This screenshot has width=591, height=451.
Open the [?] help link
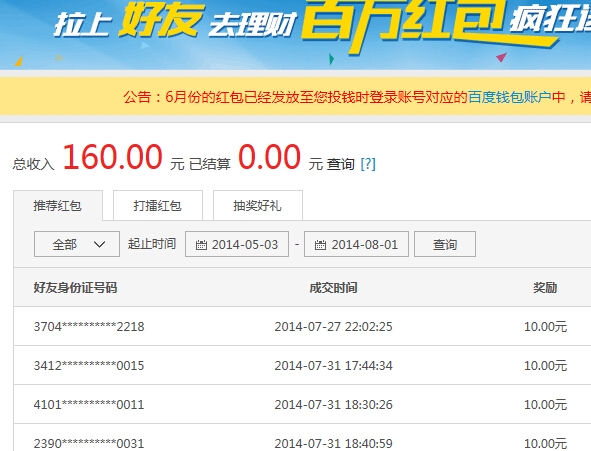[368, 164]
